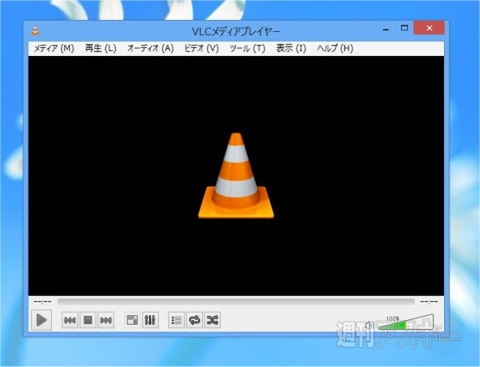
Task: Show the playlist with list icon
Action: pos(176,320)
